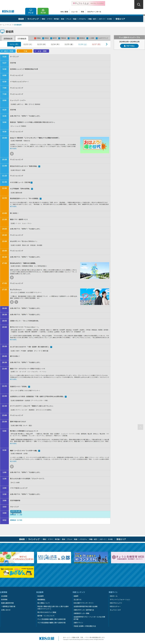
Task: Click the NOW ON AIR badge
Action: point(16,511)
